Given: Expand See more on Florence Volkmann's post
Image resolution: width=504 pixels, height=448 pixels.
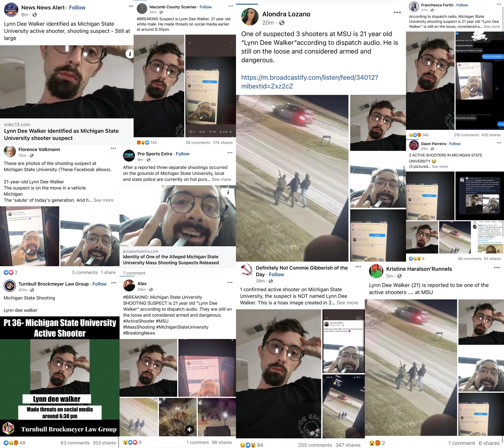Looking at the screenshot, I should click(103, 200).
